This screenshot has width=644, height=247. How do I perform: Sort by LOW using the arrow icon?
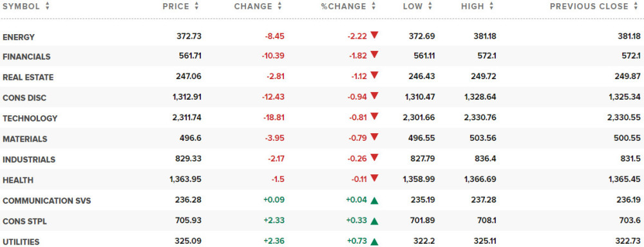point(430,6)
